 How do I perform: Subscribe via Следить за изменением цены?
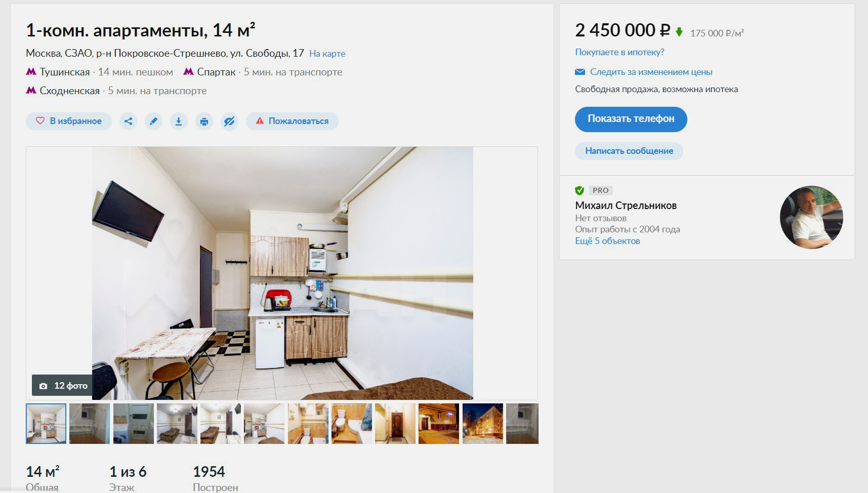coord(651,72)
